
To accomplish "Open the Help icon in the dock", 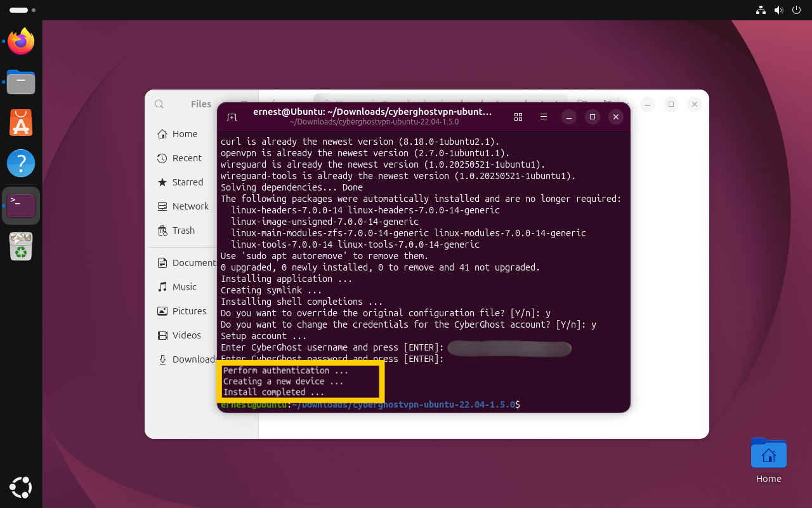I will pyautogui.click(x=21, y=163).
